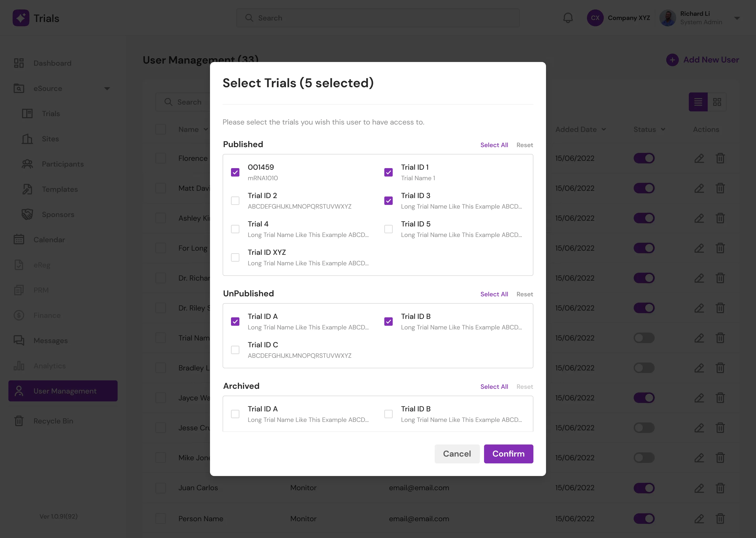
Task: Uncheck trial 001459 mRNA1010
Action: (x=235, y=172)
